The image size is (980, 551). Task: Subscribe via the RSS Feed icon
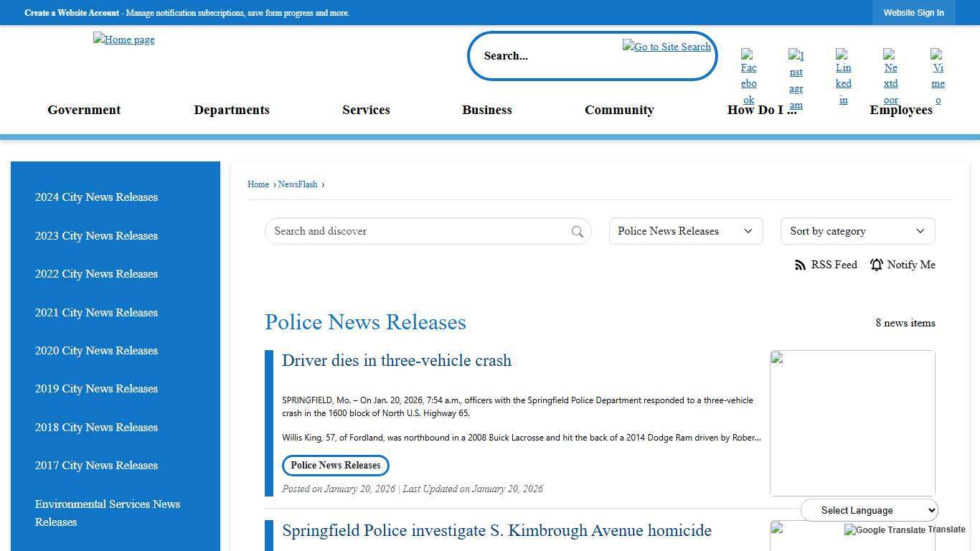(x=800, y=265)
